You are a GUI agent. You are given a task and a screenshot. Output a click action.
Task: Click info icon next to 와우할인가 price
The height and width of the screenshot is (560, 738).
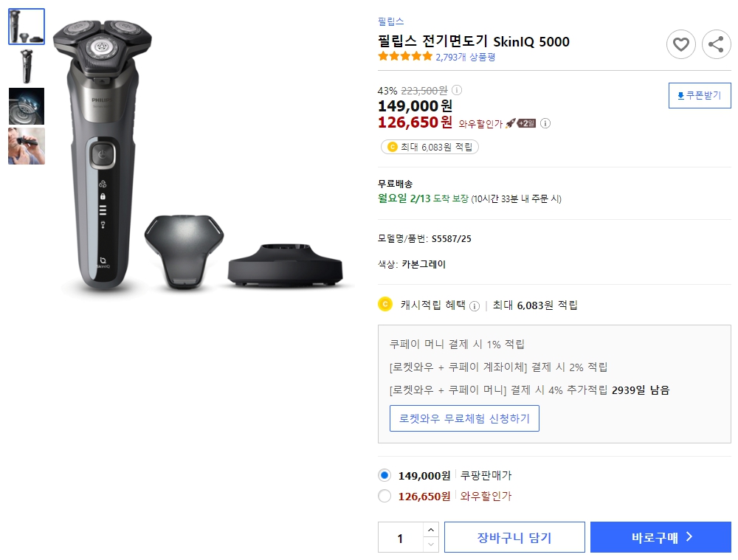click(x=545, y=123)
